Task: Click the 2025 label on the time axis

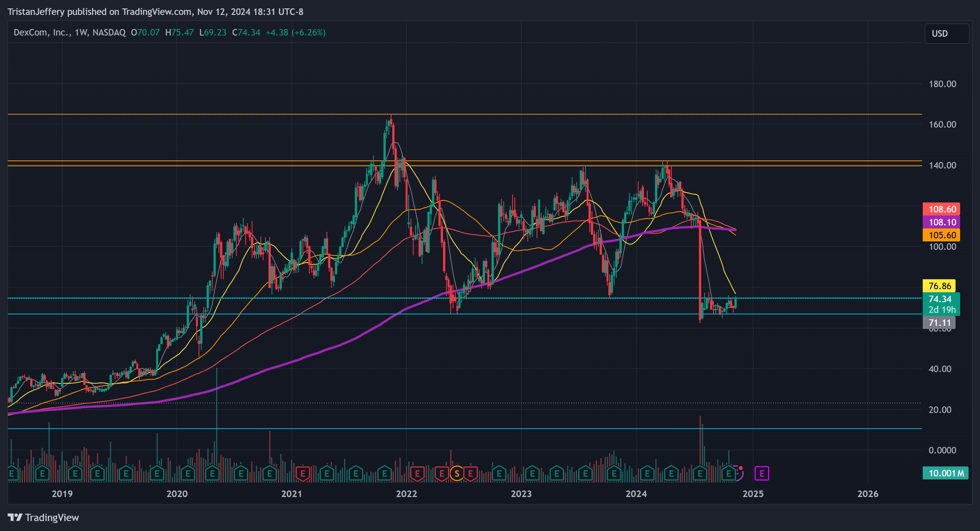Action: point(753,494)
